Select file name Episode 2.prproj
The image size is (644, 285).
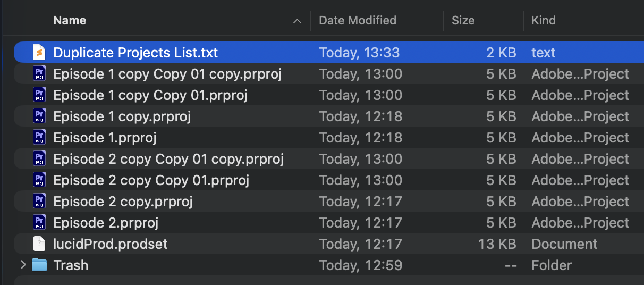coord(106,223)
